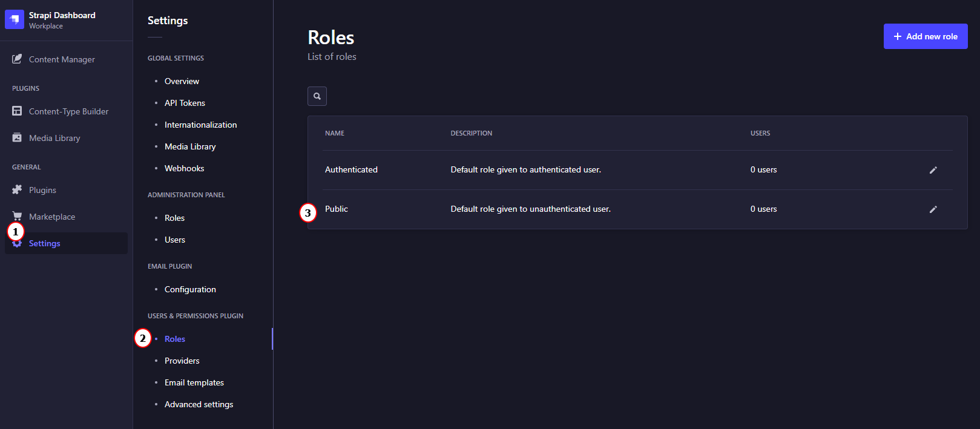Click the Public role name

(337, 209)
